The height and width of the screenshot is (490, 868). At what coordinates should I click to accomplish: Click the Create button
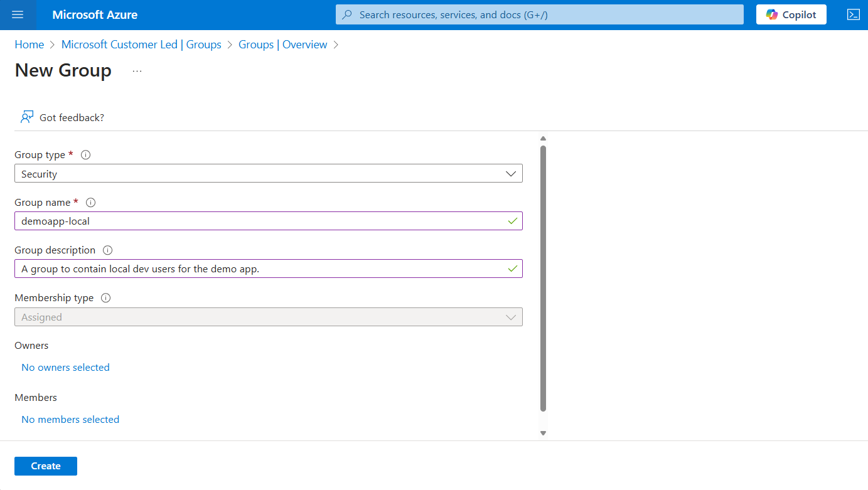[x=45, y=466]
